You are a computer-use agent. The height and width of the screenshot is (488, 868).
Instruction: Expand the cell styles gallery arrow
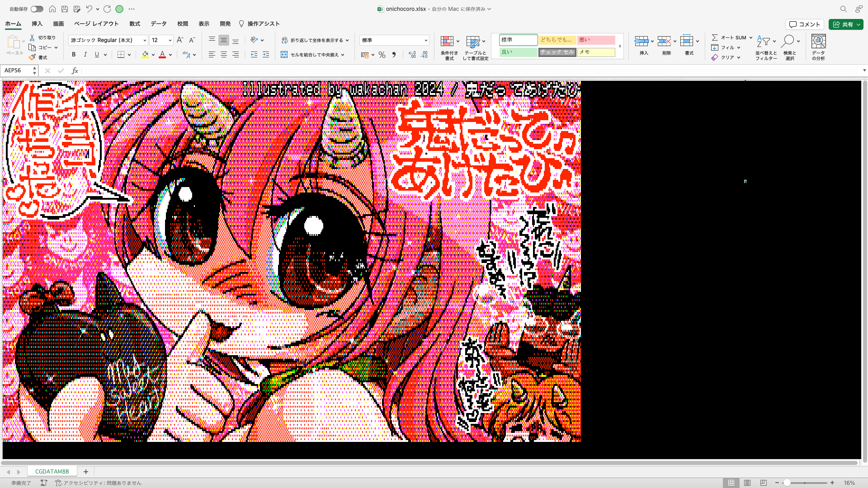tap(620, 46)
